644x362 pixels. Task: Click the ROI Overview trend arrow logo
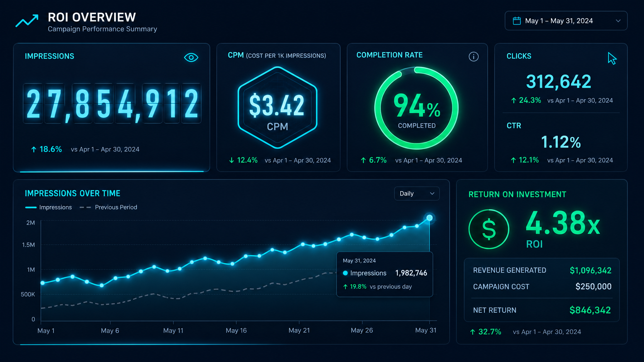27,20
